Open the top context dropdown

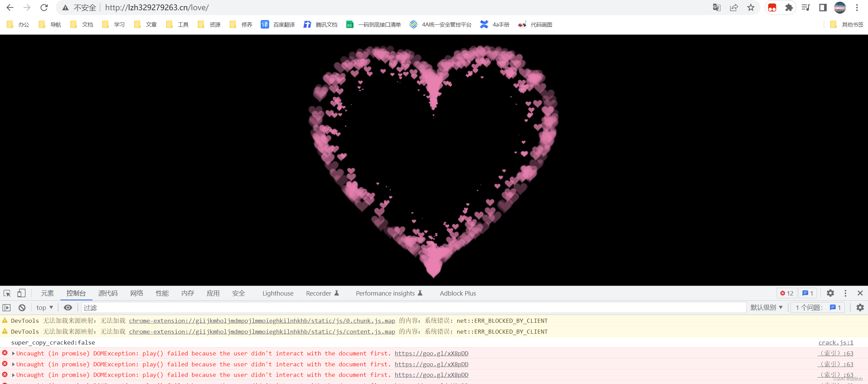(x=45, y=308)
